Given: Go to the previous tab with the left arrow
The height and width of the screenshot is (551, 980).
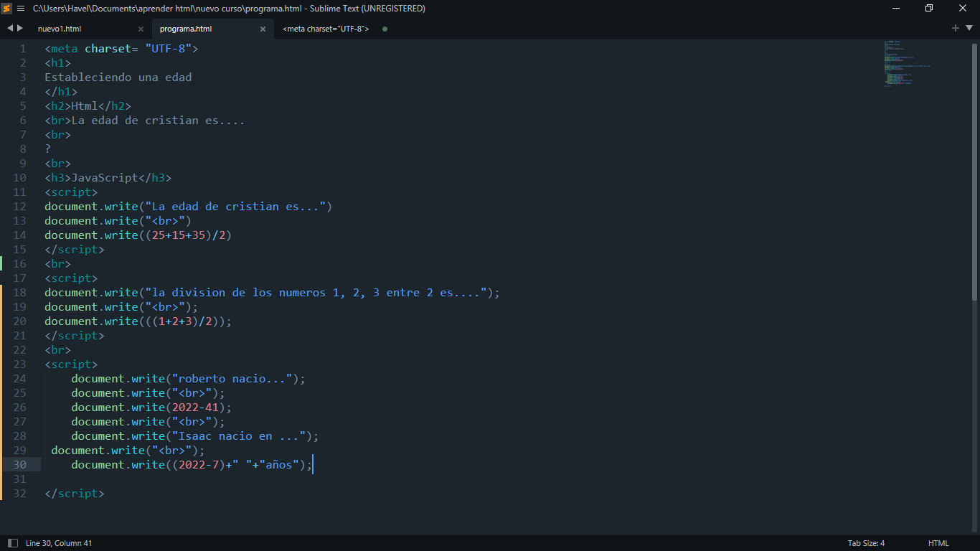Looking at the screenshot, I should pyautogui.click(x=10, y=28).
